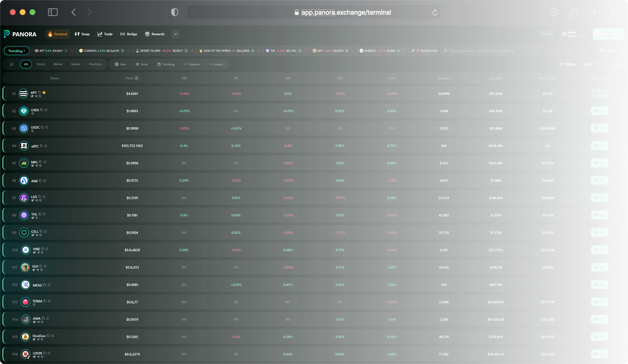The width and height of the screenshot is (628, 364).
Task: Sort by New tokens
Action: (120, 64)
